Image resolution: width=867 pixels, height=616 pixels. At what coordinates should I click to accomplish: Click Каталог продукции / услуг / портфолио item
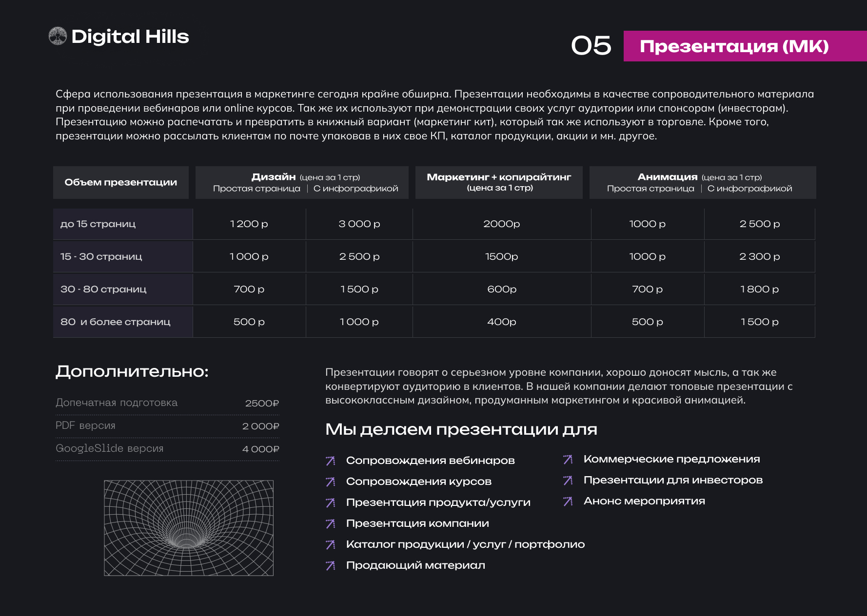pyautogui.click(x=465, y=544)
